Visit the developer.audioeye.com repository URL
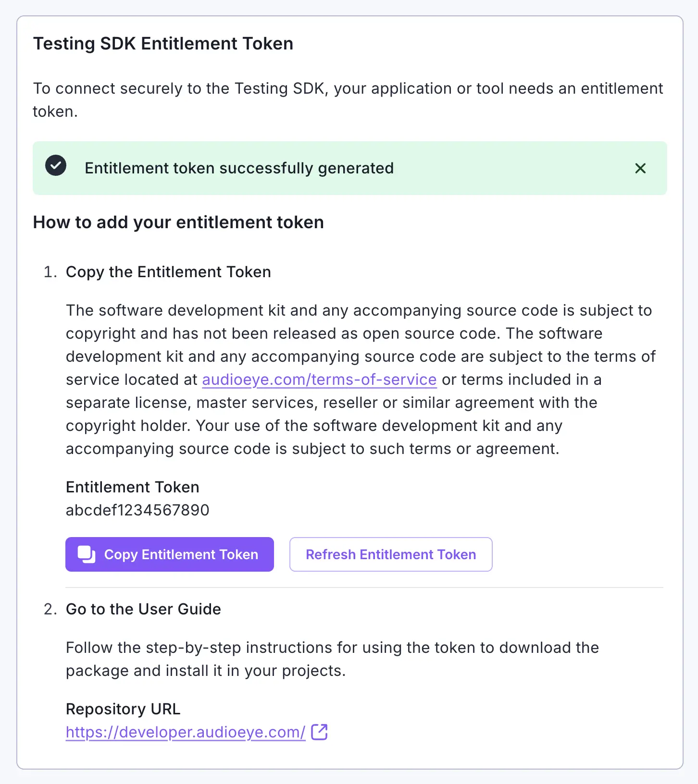This screenshot has height=784, width=698. point(185,732)
